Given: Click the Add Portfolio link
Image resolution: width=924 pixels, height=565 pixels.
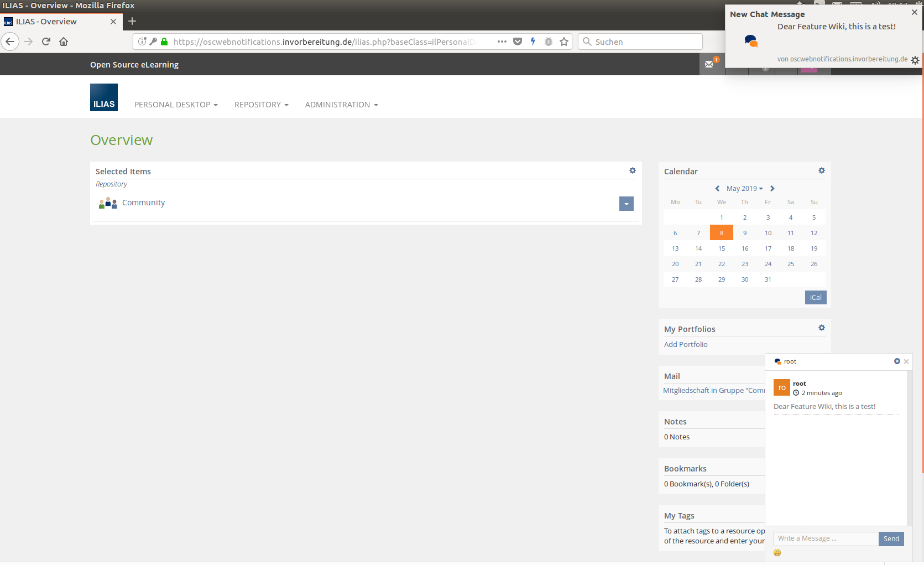Looking at the screenshot, I should tap(686, 344).
